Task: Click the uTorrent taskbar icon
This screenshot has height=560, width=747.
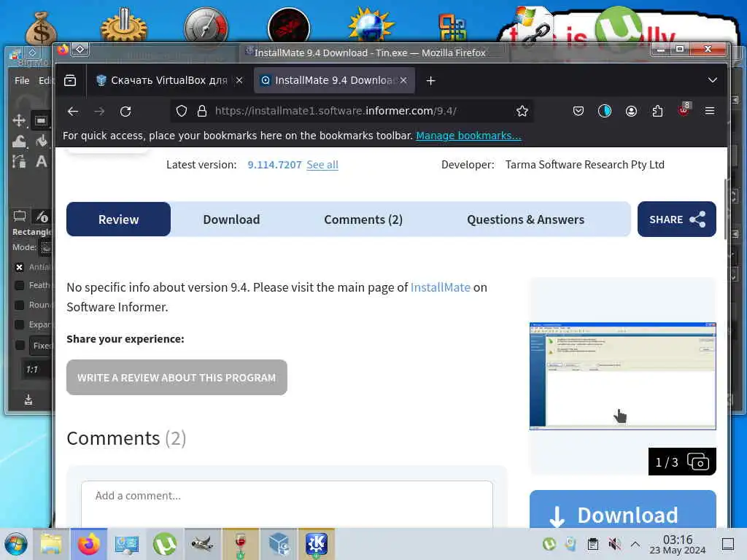Action: pos(164,544)
